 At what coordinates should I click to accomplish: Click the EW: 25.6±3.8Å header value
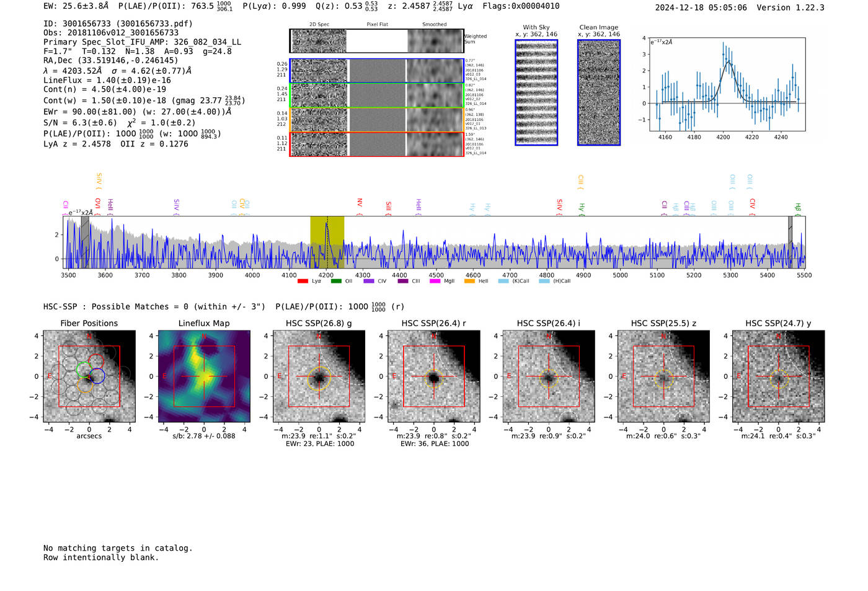pos(76,6)
